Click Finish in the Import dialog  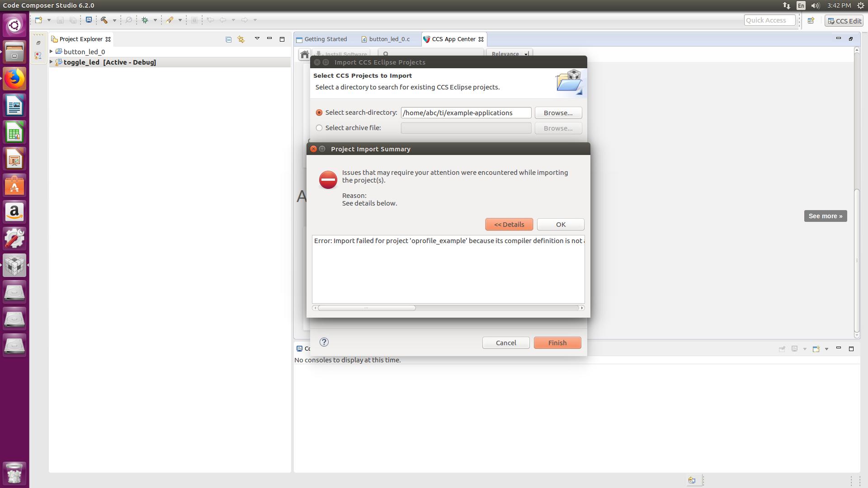coord(557,343)
